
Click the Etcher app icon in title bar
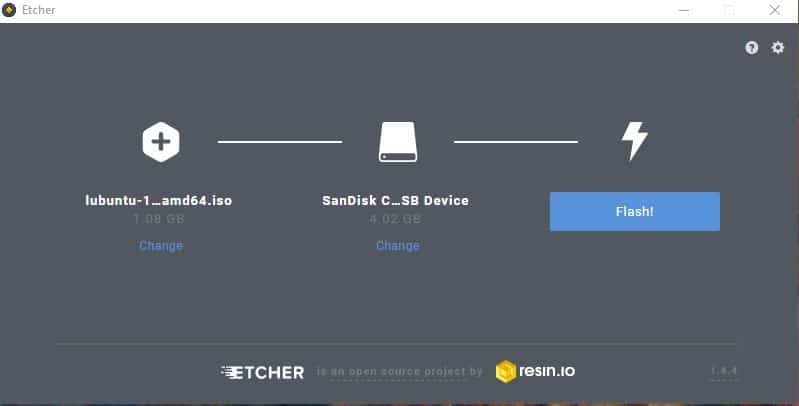click(x=9, y=10)
